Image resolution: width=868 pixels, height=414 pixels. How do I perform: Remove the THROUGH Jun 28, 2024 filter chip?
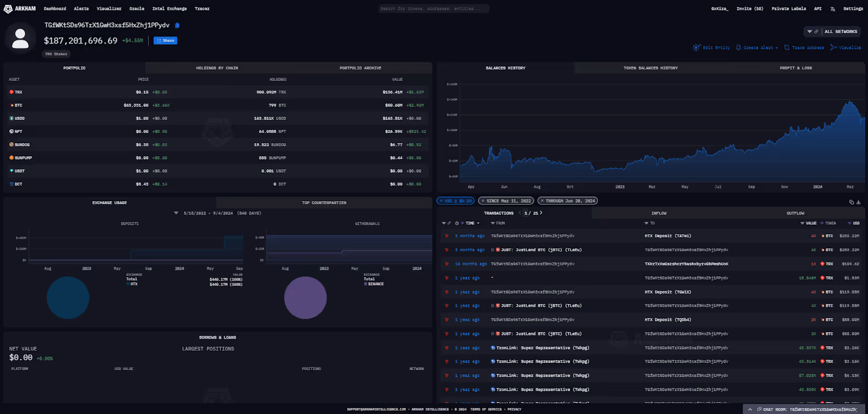[x=542, y=201]
